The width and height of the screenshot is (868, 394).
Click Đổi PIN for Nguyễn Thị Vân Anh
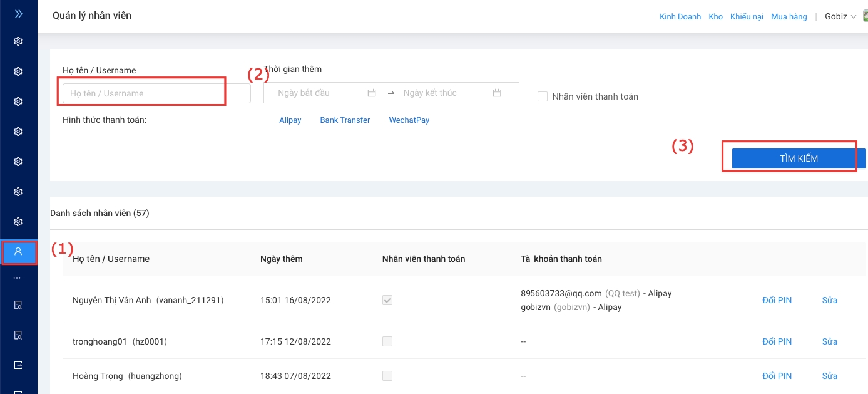point(777,300)
